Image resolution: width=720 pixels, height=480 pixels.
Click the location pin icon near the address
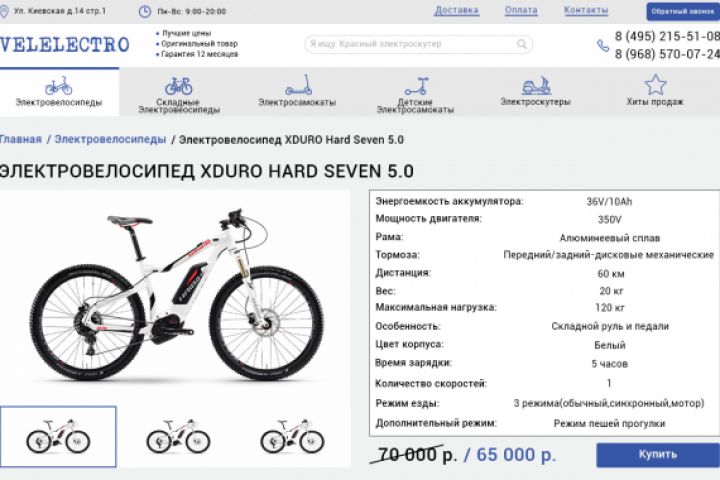pyautogui.click(x=4, y=11)
